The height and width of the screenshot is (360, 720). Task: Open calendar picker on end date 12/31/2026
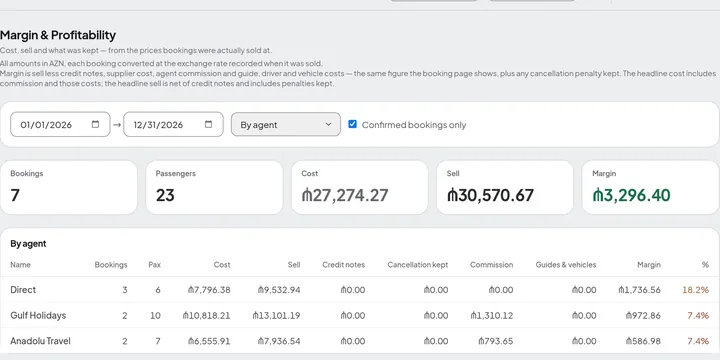click(208, 124)
